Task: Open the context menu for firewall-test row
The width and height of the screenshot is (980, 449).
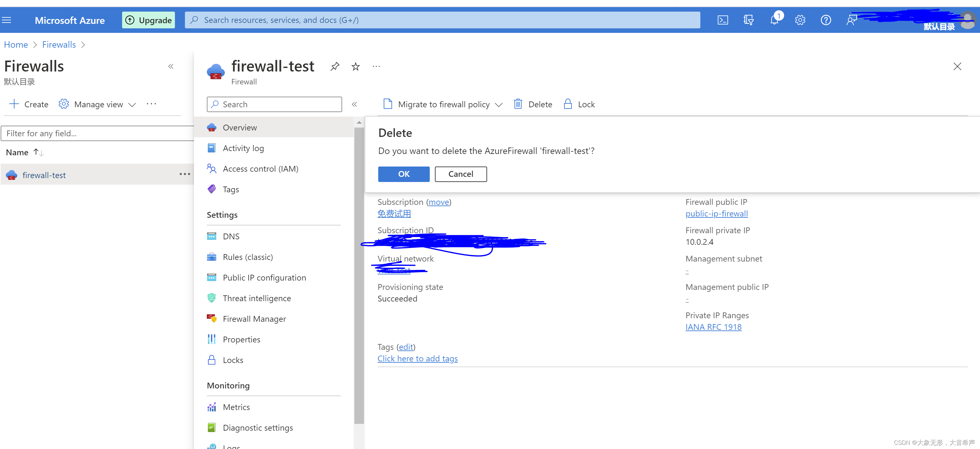Action: pos(185,174)
